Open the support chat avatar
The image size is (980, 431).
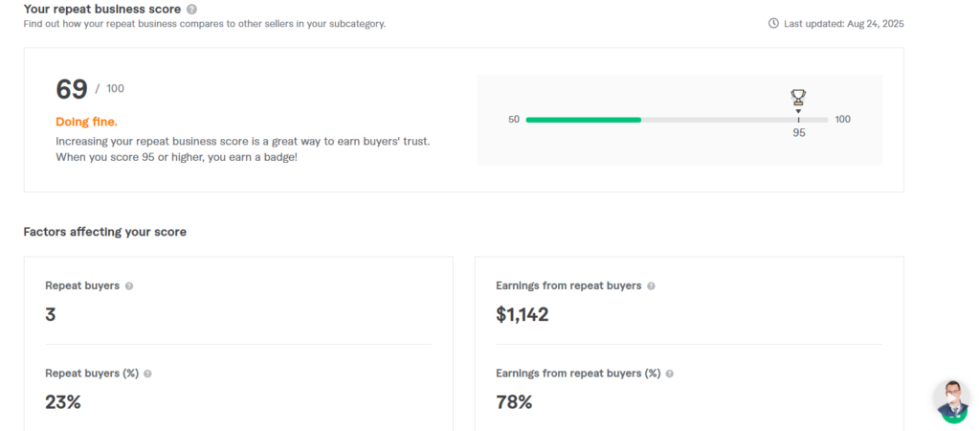pyautogui.click(x=951, y=401)
